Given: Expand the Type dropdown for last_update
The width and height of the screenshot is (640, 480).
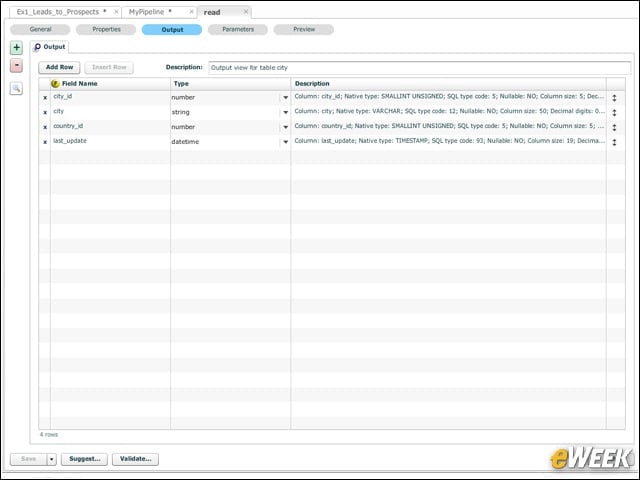Looking at the screenshot, I should point(285,142).
